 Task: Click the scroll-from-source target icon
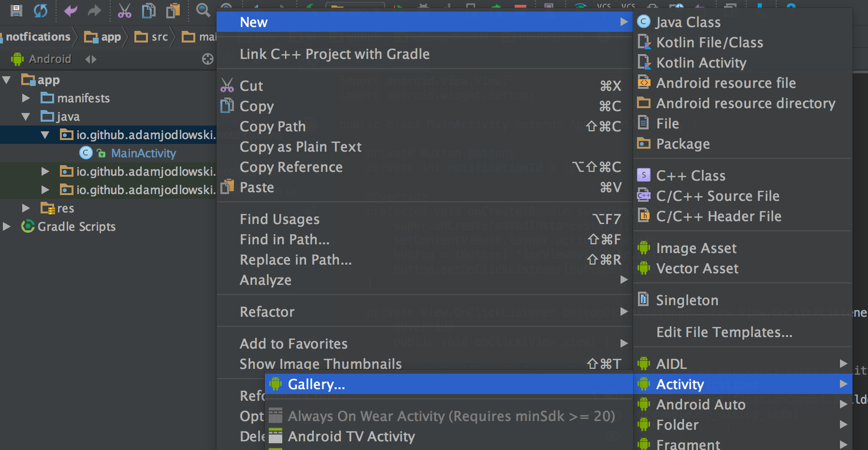(208, 59)
